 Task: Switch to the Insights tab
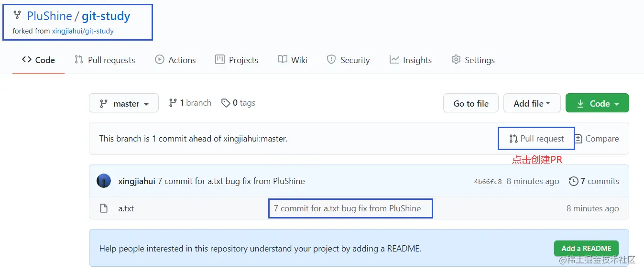[410, 60]
